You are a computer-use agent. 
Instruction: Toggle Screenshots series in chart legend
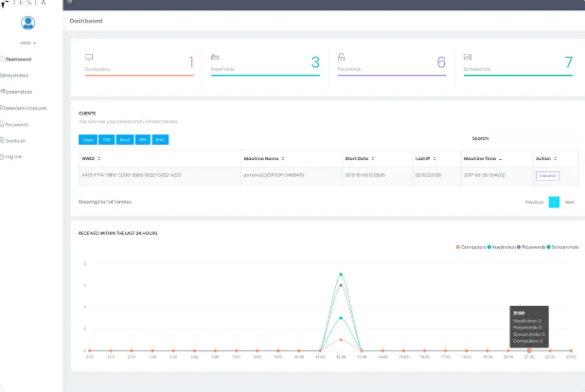tap(562, 246)
